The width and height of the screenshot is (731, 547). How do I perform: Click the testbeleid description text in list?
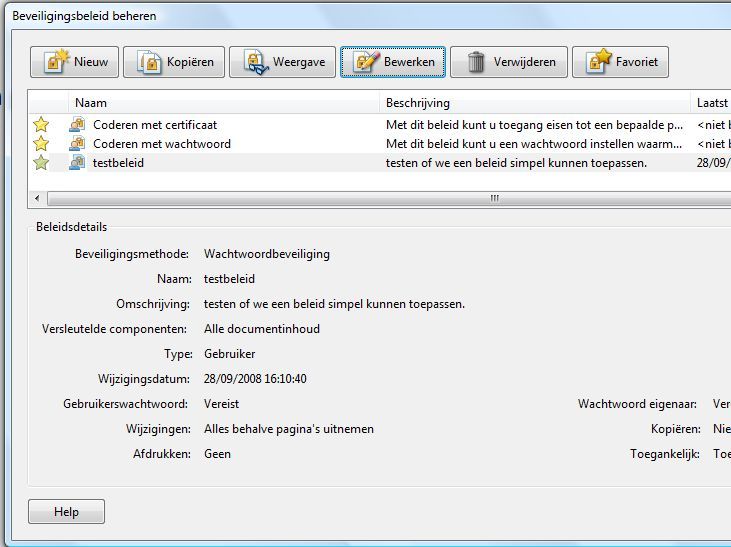[x=516, y=163]
